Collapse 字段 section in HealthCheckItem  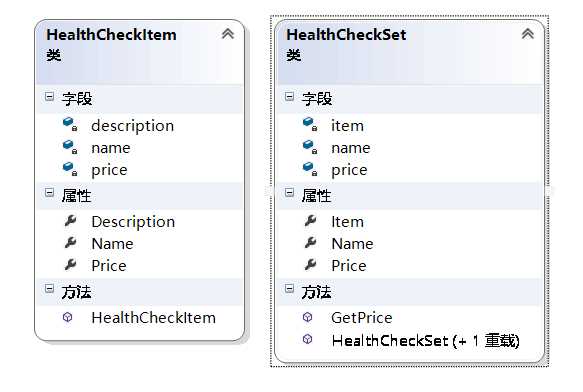49,97
